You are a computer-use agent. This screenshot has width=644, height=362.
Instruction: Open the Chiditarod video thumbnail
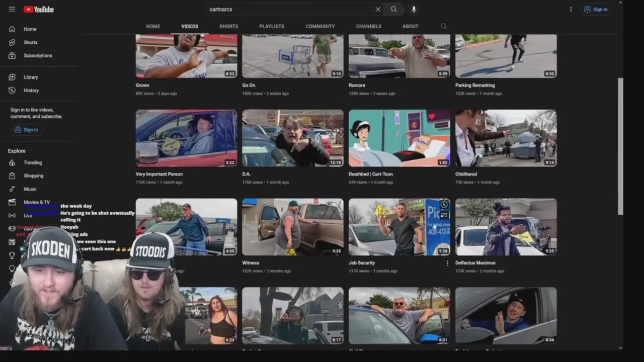point(506,138)
